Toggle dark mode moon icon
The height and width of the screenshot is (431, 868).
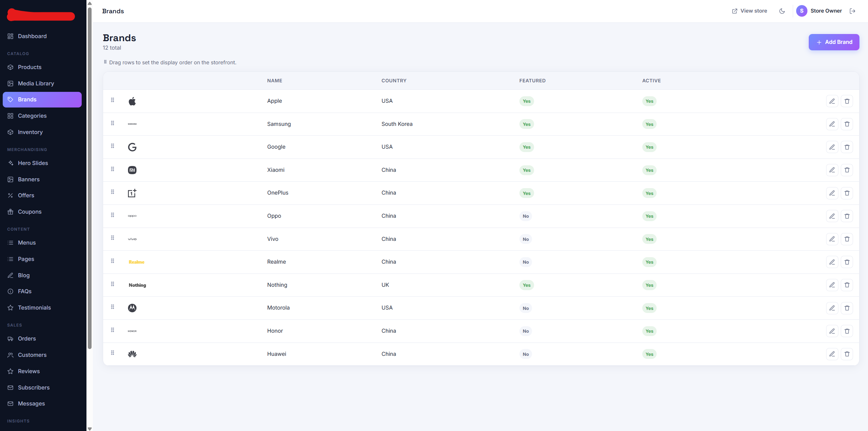click(x=782, y=11)
